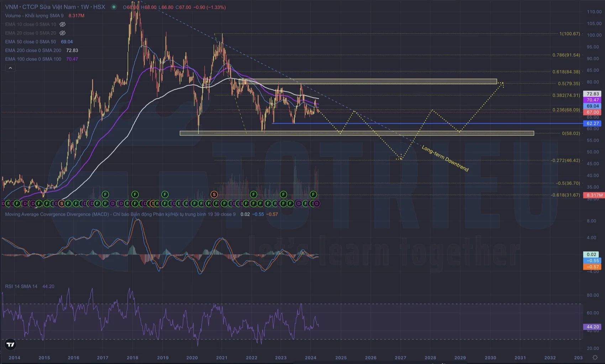The image size is (605, 364).
Task: Select the MACD indicator legend title
Action: click(57, 214)
